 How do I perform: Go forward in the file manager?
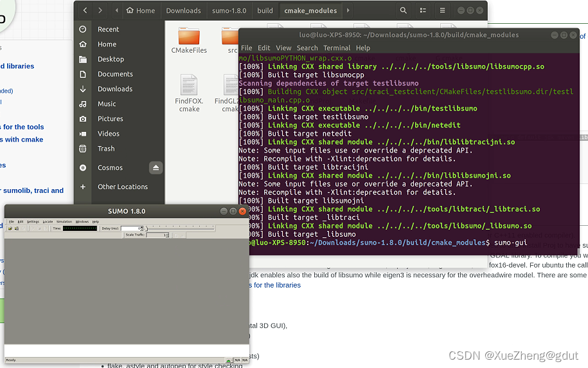coord(100,10)
